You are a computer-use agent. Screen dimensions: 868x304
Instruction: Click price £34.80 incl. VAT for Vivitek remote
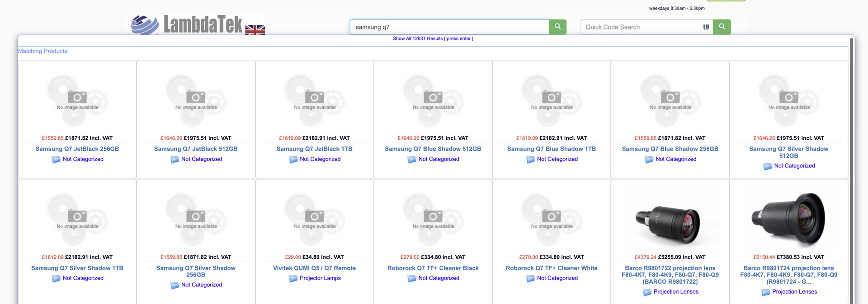pyautogui.click(x=323, y=257)
